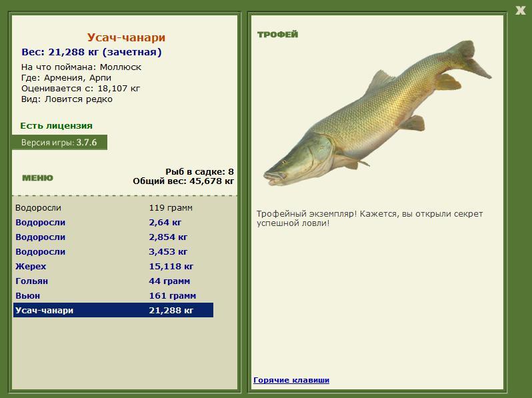Select the Водоросли 2,64 кг row
The height and width of the screenshot is (398, 532).
[x=113, y=222]
